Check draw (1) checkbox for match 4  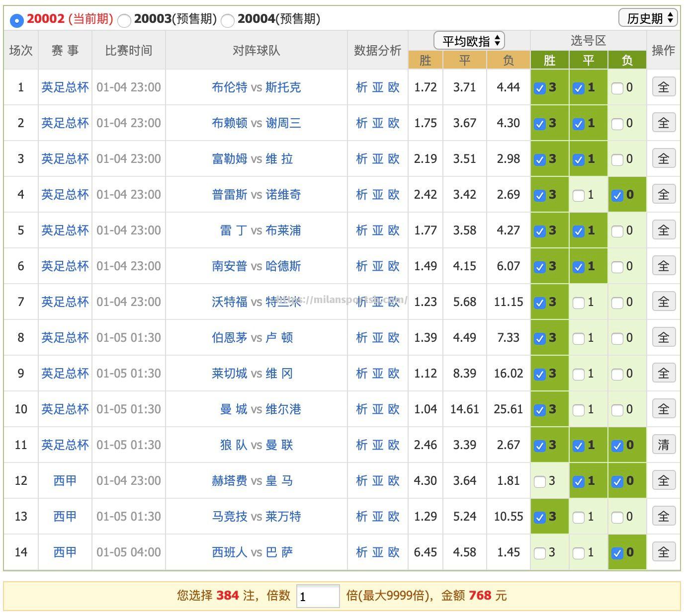click(x=579, y=195)
